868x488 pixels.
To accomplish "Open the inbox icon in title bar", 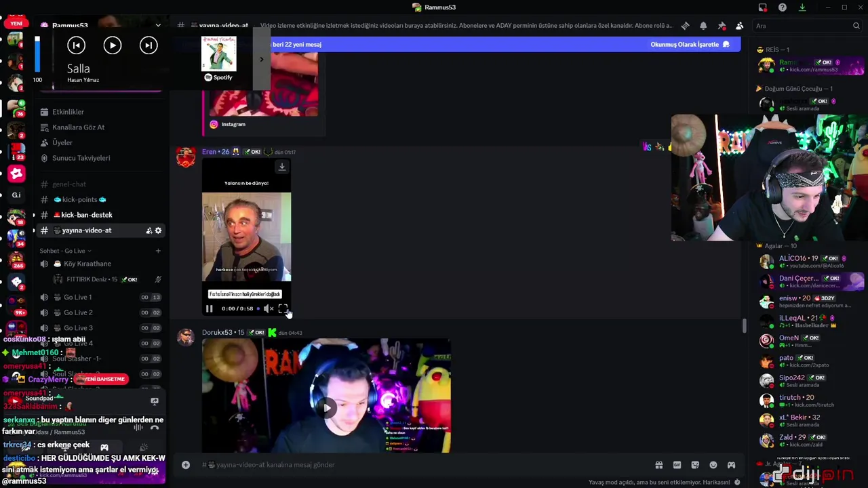I will coord(763,7).
